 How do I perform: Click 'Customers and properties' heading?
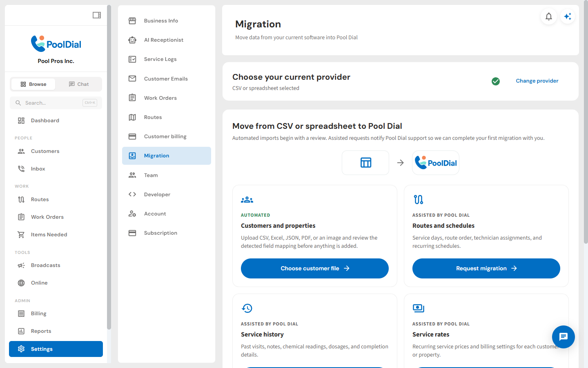pos(278,226)
